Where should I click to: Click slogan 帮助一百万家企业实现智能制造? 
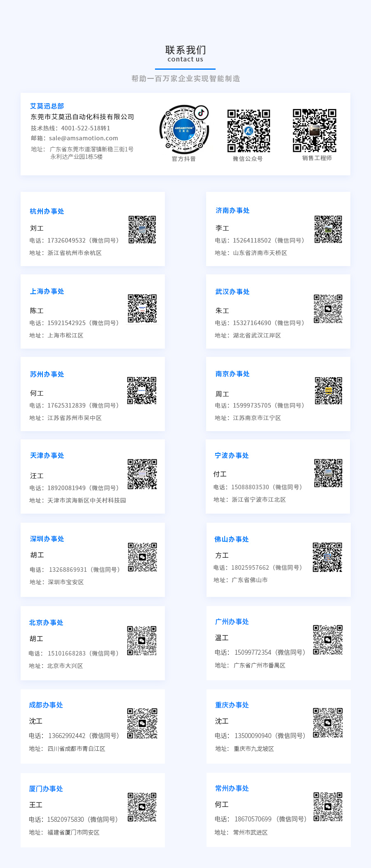tap(185, 78)
